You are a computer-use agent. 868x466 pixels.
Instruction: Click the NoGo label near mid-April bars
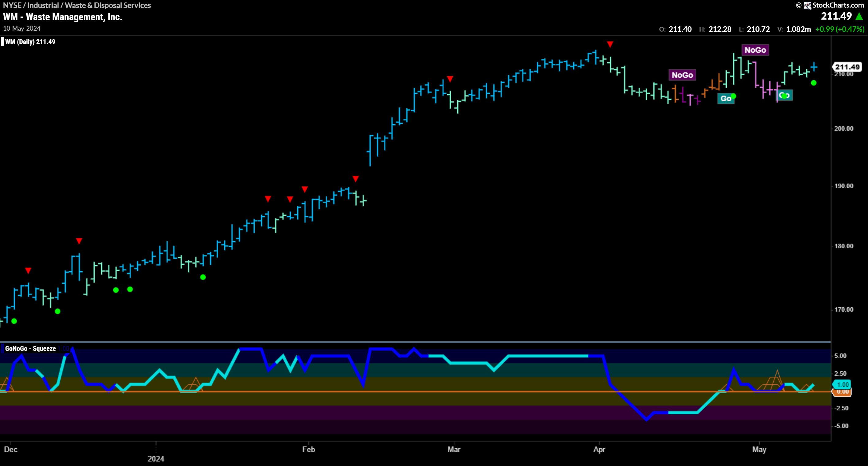(682, 75)
